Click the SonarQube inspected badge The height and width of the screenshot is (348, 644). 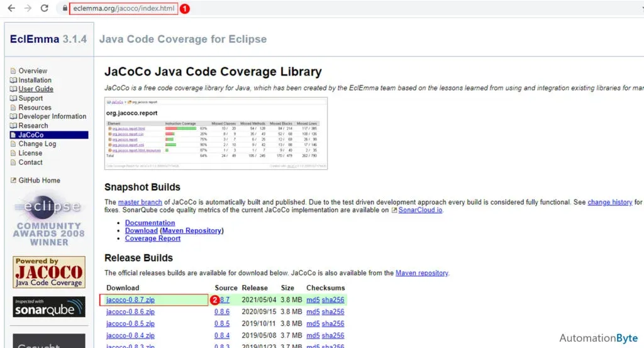pyautogui.click(x=49, y=306)
